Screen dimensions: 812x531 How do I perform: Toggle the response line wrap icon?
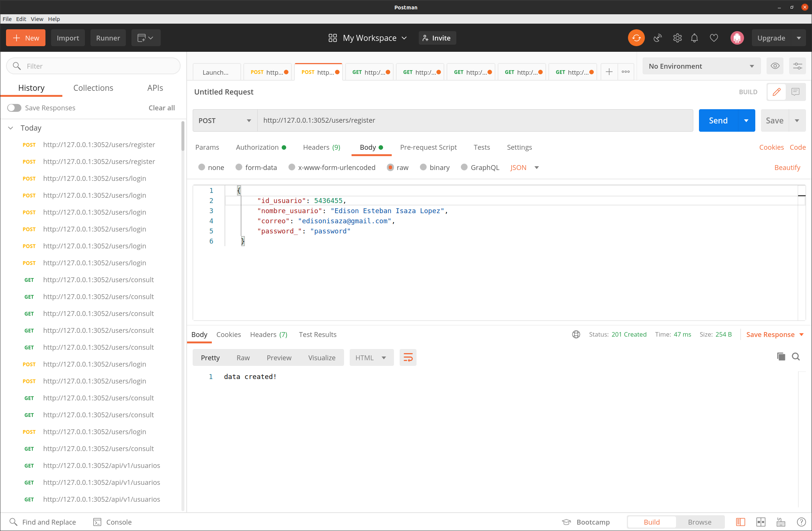coord(408,358)
